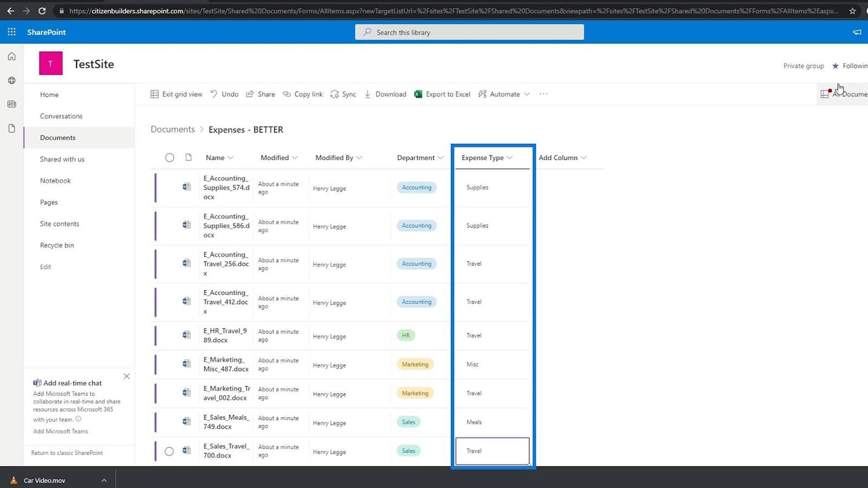Click the Undo toolbar button
The width and height of the screenshot is (868, 488).
click(x=225, y=94)
